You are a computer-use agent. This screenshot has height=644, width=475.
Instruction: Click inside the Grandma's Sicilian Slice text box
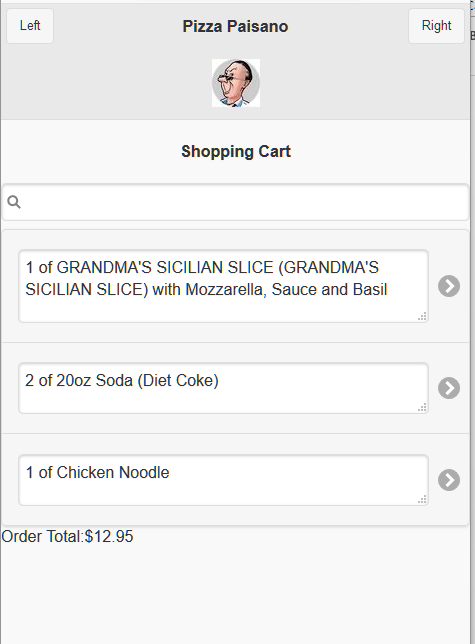click(223, 286)
